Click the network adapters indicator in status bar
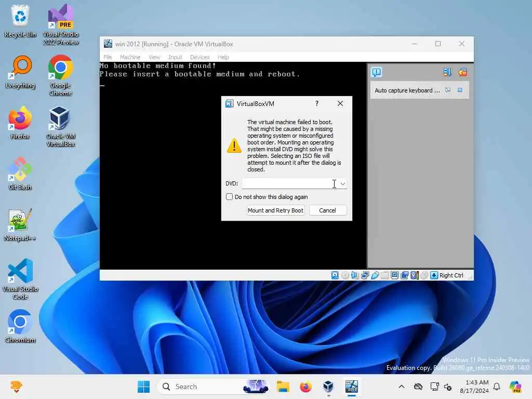The image size is (532, 399). coord(365,275)
